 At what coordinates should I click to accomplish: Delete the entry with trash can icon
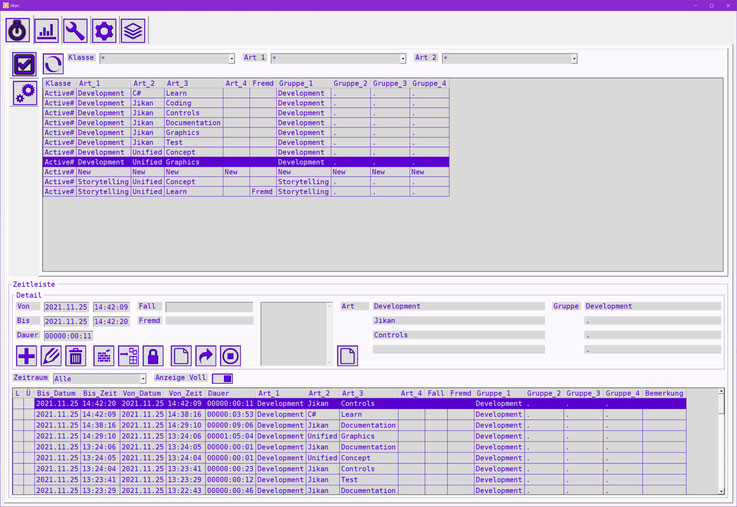pyautogui.click(x=75, y=356)
